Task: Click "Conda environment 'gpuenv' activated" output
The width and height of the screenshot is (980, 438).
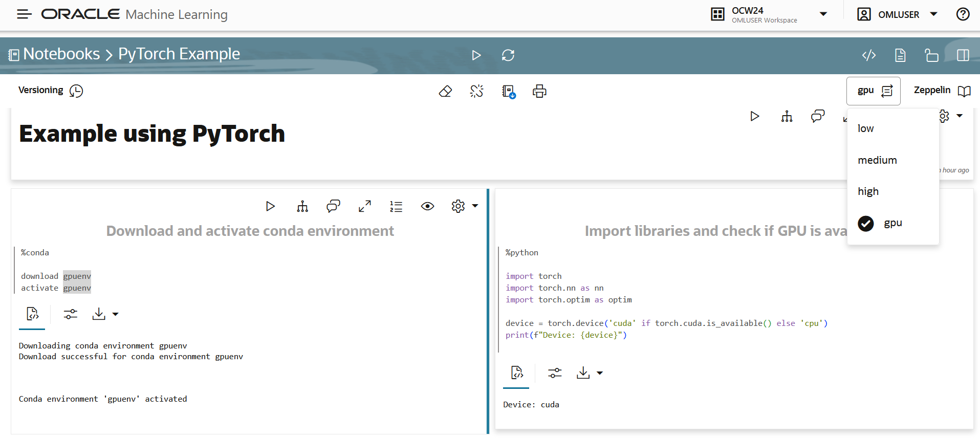Action: coord(103,399)
